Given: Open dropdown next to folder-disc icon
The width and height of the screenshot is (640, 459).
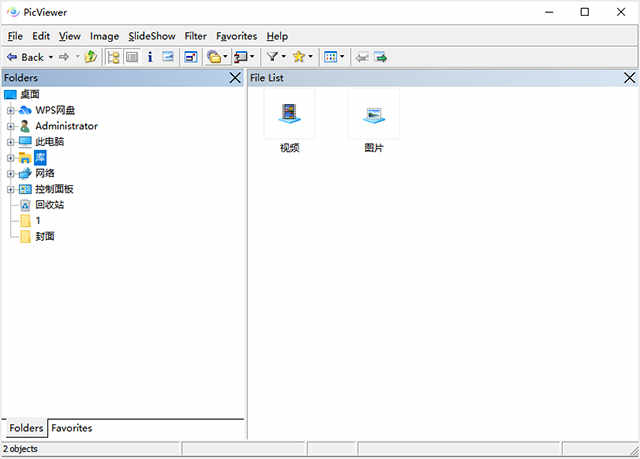Looking at the screenshot, I should 225,57.
